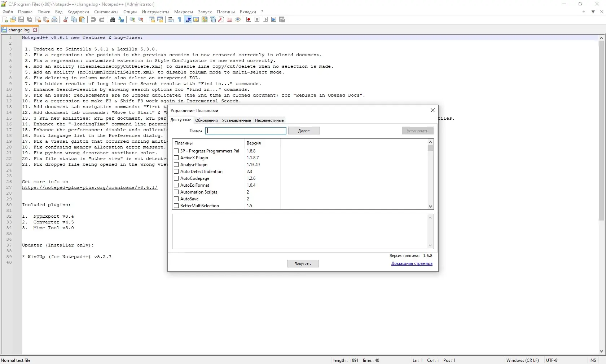
Task: Open the Find dialog
Action: pos(113,20)
